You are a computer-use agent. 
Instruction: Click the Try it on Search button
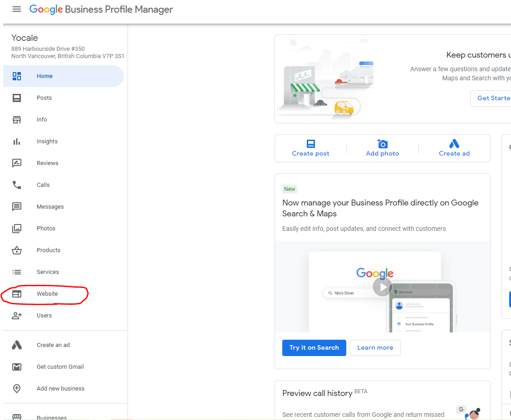(314, 348)
